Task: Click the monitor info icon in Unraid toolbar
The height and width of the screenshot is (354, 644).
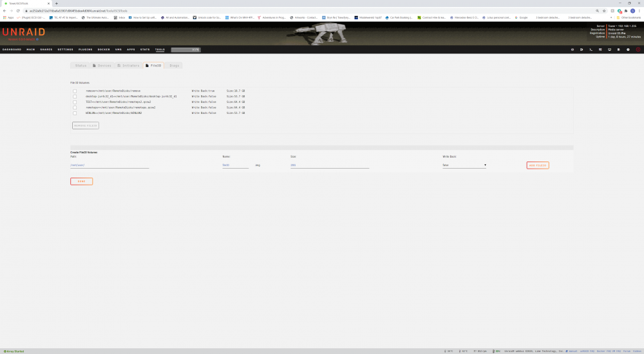Action: pyautogui.click(x=609, y=50)
